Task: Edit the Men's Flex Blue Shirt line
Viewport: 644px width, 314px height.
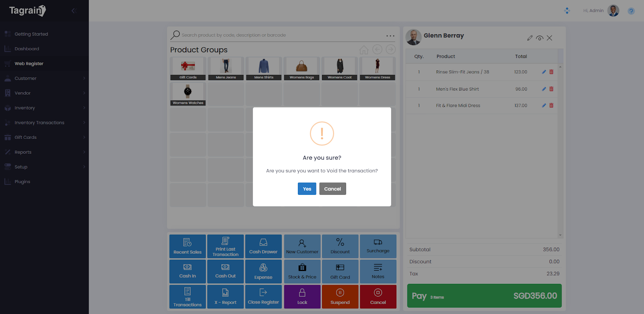Action: coord(544,89)
